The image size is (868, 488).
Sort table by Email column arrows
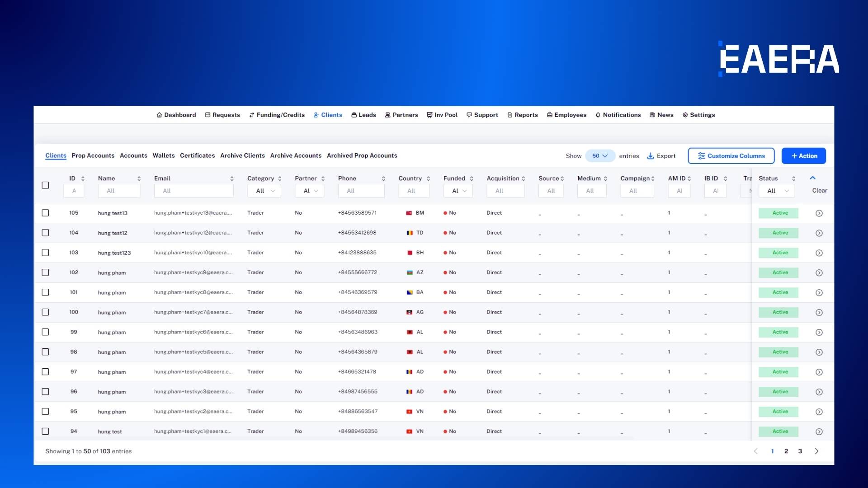tap(232, 179)
